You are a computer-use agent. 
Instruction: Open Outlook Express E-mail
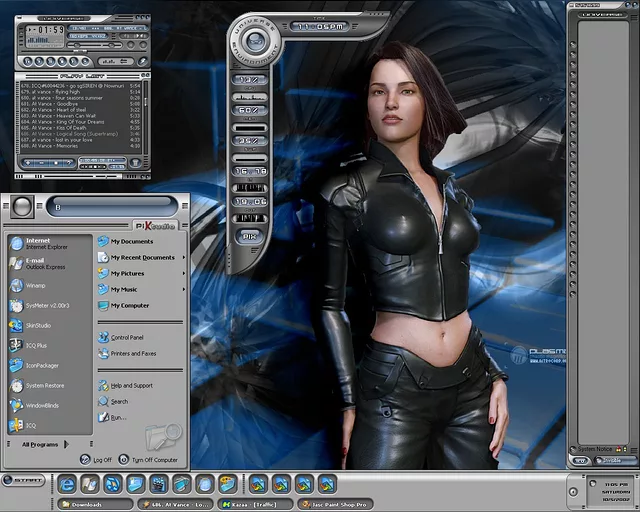pyautogui.click(x=45, y=263)
